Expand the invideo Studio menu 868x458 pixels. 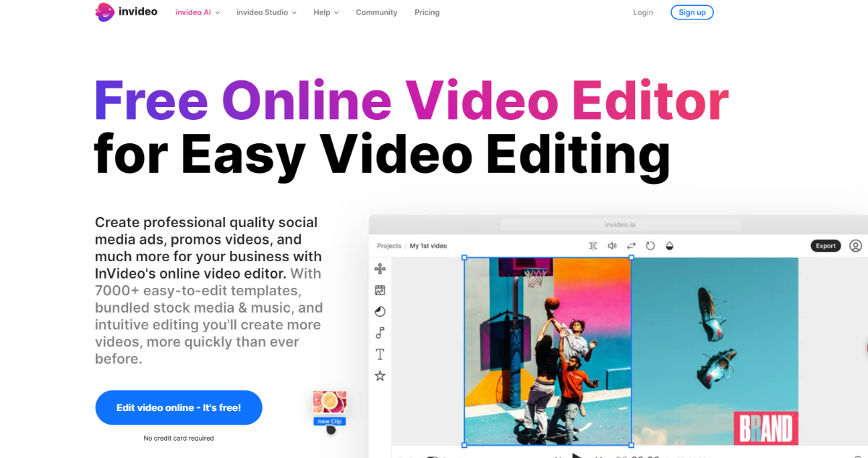266,12
